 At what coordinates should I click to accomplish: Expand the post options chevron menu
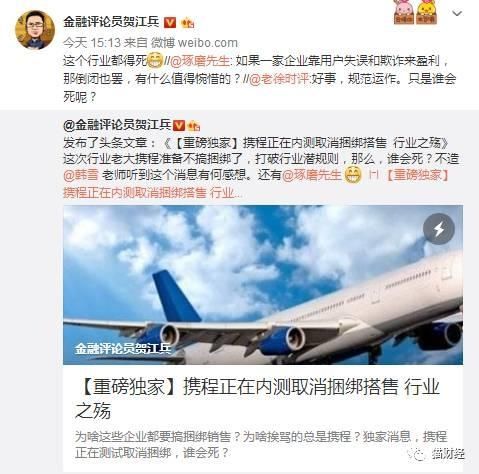pyautogui.click(x=457, y=13)
